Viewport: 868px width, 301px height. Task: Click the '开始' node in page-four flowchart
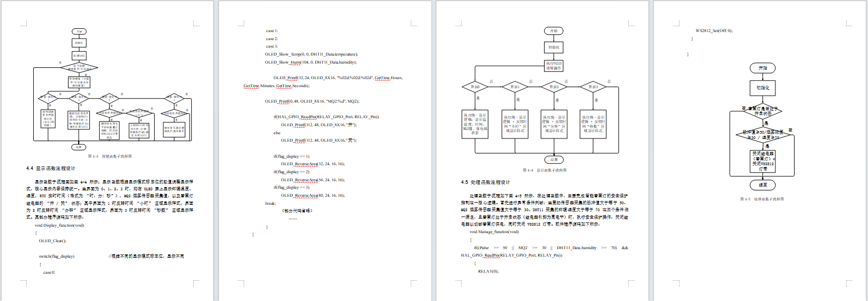pyautogui.click(x=763, y=68)
